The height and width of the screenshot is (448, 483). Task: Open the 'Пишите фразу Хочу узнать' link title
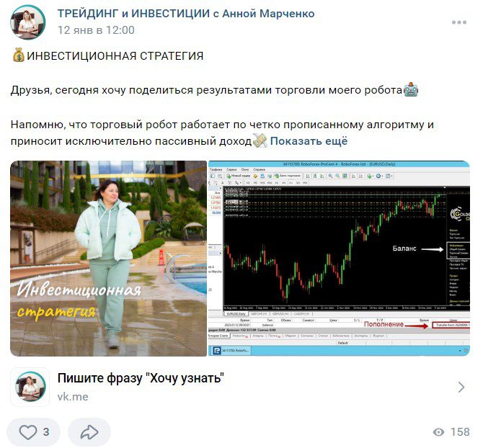tap(141, 378)
